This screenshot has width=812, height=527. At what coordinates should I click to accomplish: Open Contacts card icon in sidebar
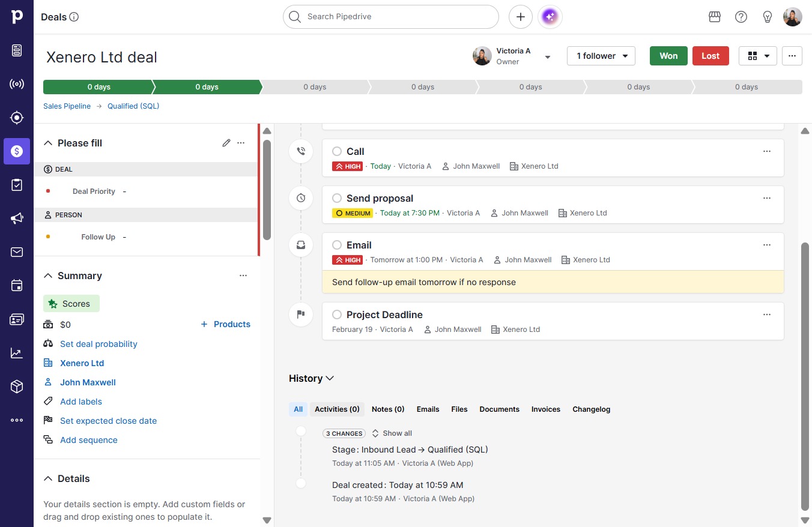(17, 319)
